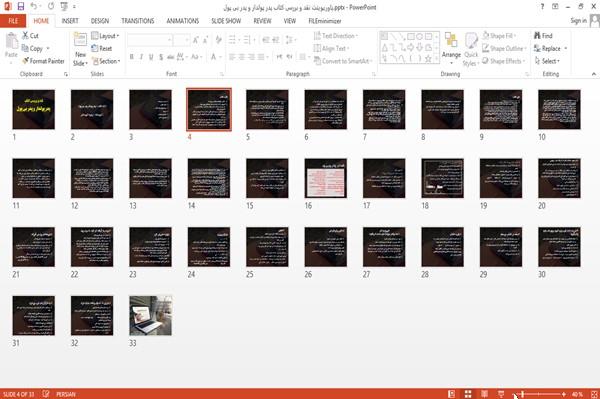The image size is (600, 399).
Task: Open the Section dropdown menu
Action: click(x=106, y=61)
